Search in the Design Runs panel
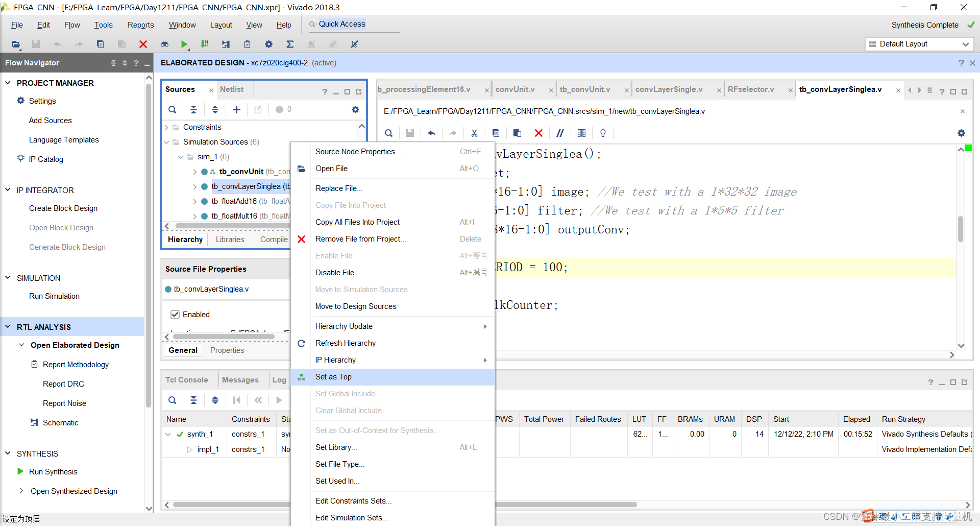This screenshot has width=980, height=526. (173, 400)
